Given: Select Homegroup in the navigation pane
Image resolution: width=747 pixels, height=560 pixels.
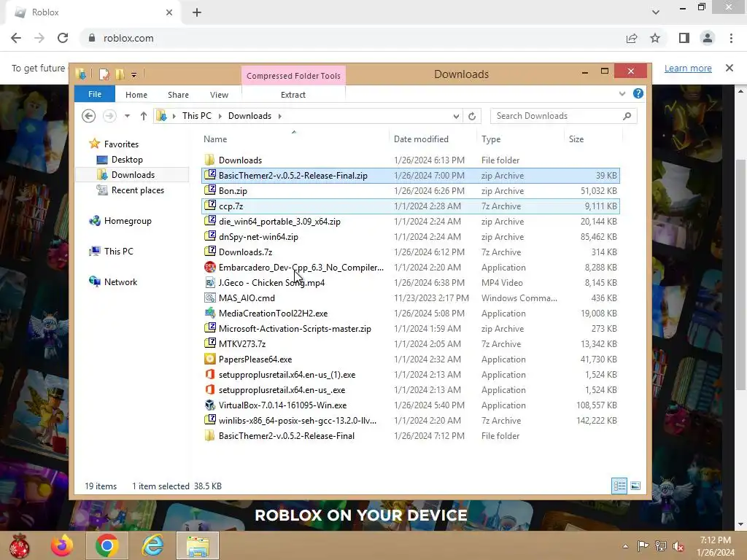Looking at the screenshot, I should (x=128, y=220).
